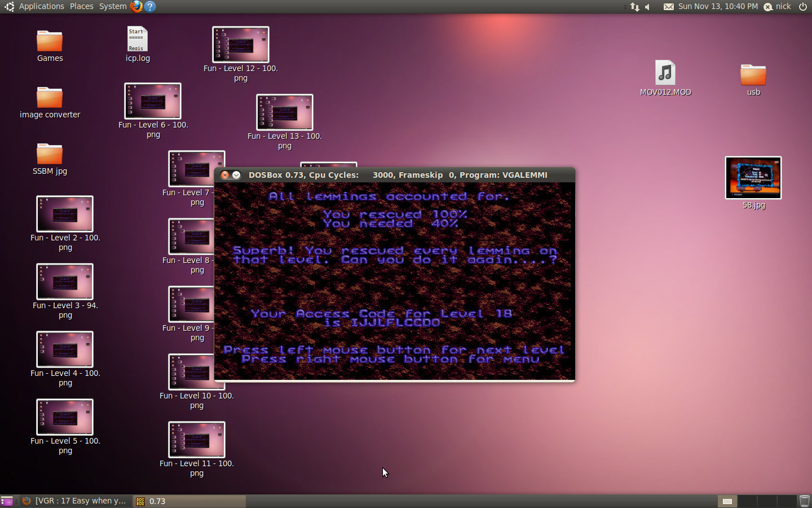Click the DOSBox 0.73 taskbar button
This screenshot has width=812, height=508.
pos(189,501)
